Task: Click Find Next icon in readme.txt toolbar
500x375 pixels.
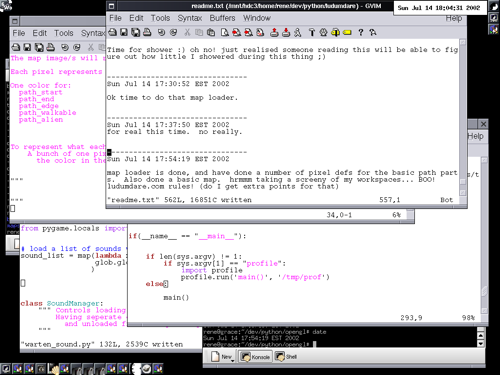Action: click(x=236, y=32)
